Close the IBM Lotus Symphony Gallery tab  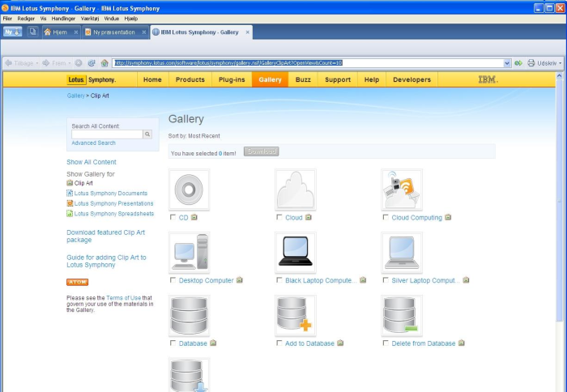[x=247, y=32]
